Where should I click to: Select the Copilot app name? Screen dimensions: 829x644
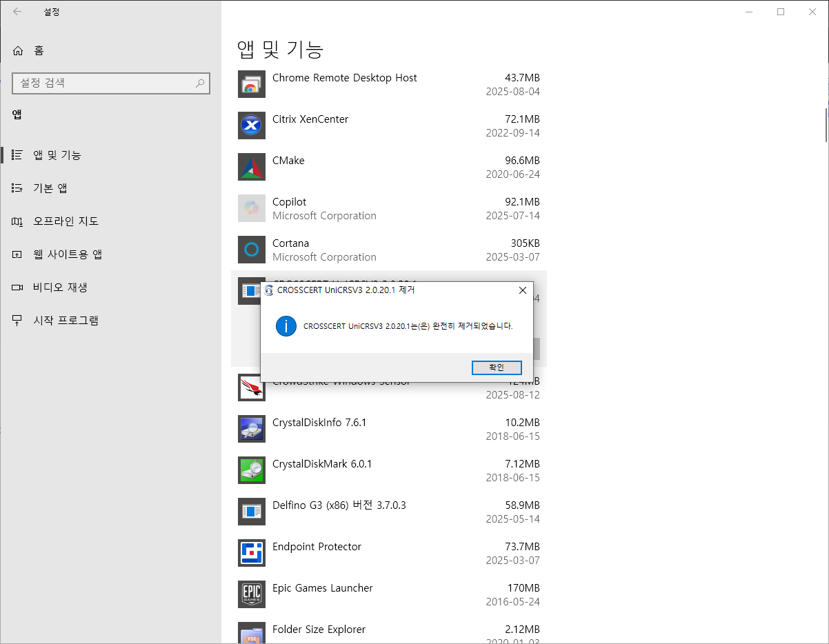click(289, 202)
